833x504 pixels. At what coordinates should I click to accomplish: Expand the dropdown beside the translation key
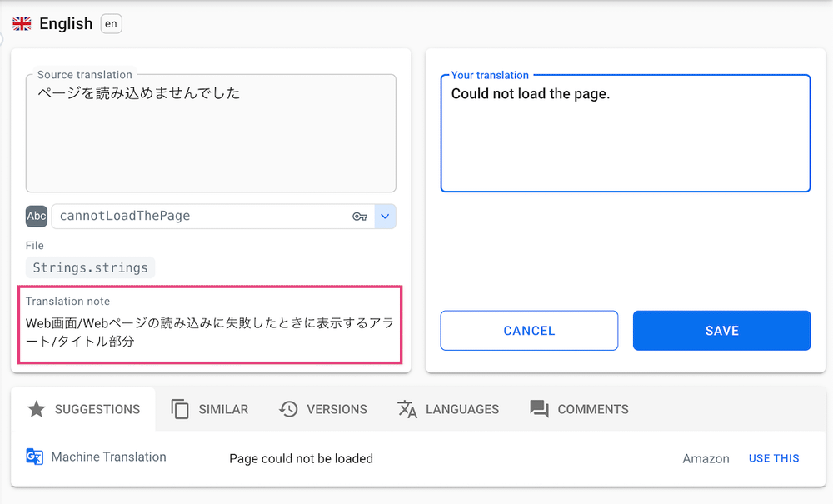[385, 216]
